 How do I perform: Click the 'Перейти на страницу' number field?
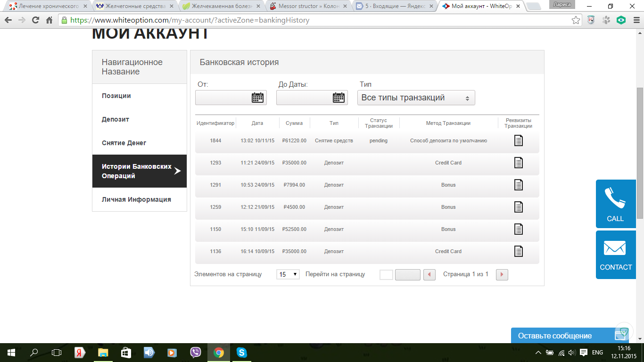tap(386, 274)
